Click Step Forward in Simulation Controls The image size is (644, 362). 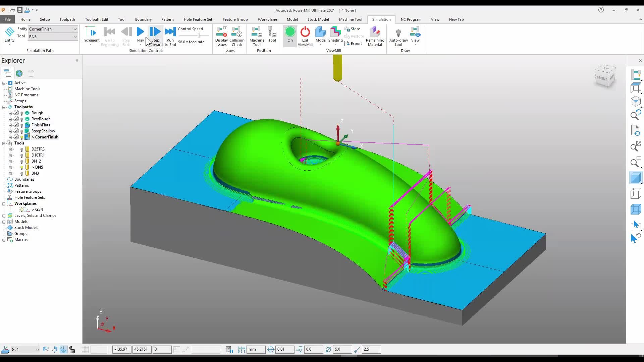pos(155,36)
